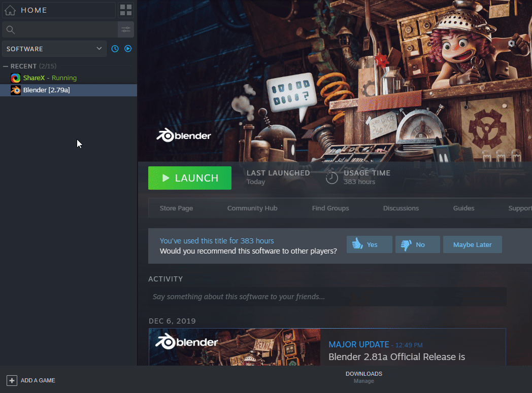Open the SOFTWARE category dropdown
The width and height of the screenshot is (532, 393).
[x=54, y=49]
